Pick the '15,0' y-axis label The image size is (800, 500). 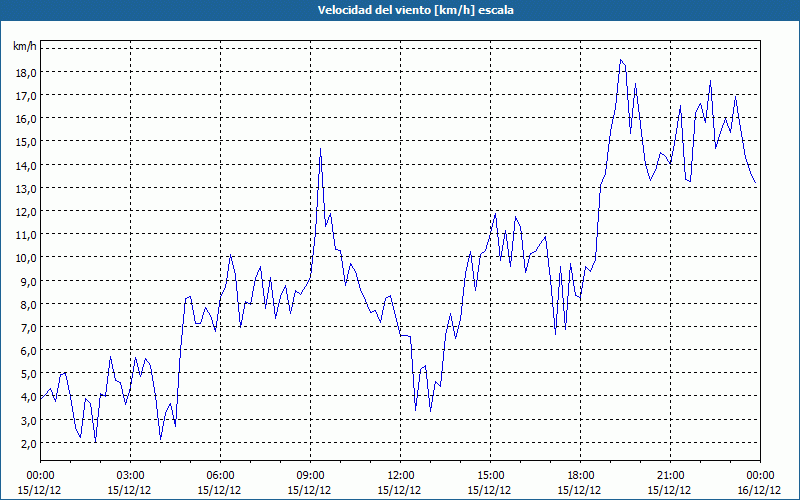26,142
